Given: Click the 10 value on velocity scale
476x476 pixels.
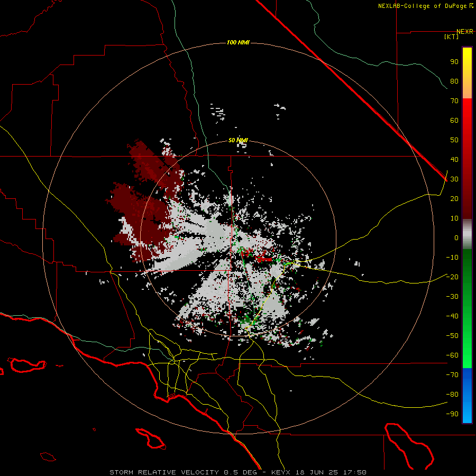Looking at the screenshot, I should 454,218.
